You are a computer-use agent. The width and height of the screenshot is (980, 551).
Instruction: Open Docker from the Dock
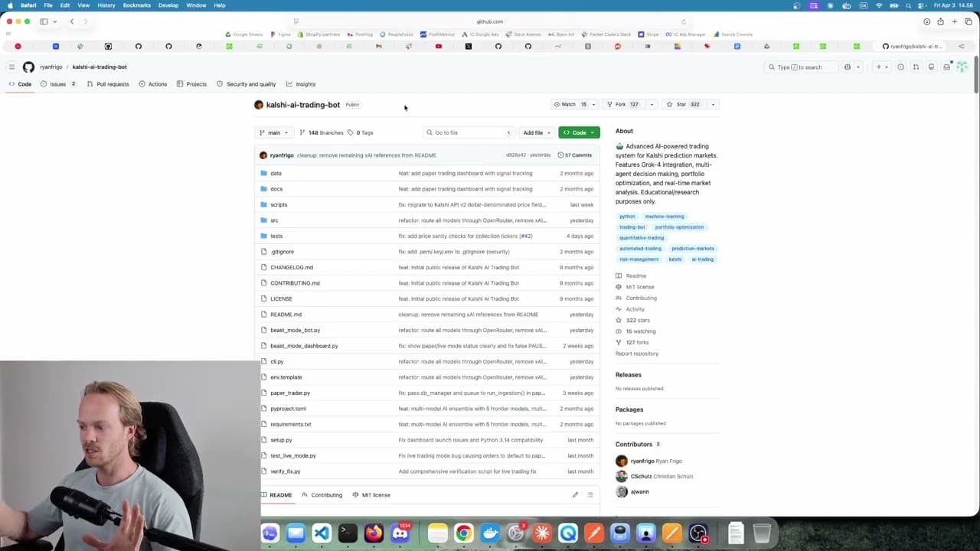point(490,533)
